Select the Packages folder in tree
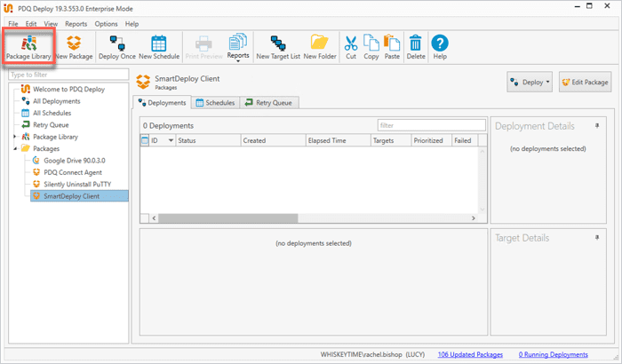622x364 pixels. click(x=46, y=148)
